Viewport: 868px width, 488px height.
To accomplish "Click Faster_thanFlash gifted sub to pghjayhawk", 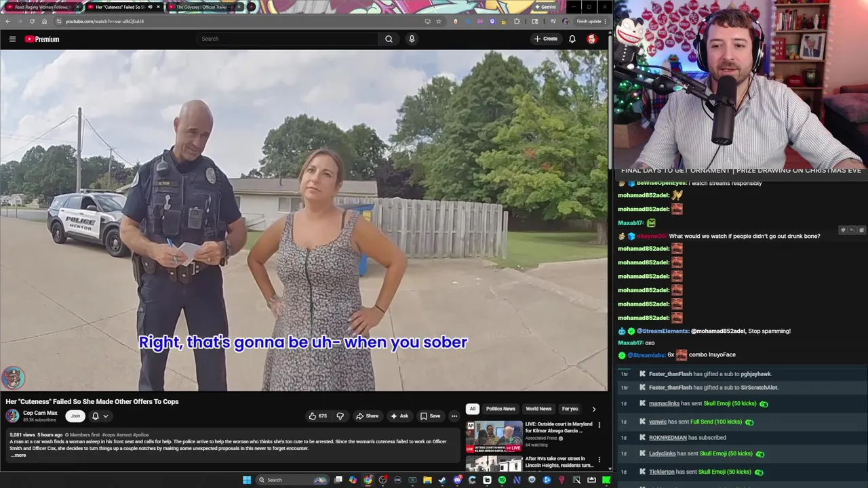I will pos(710,374).
